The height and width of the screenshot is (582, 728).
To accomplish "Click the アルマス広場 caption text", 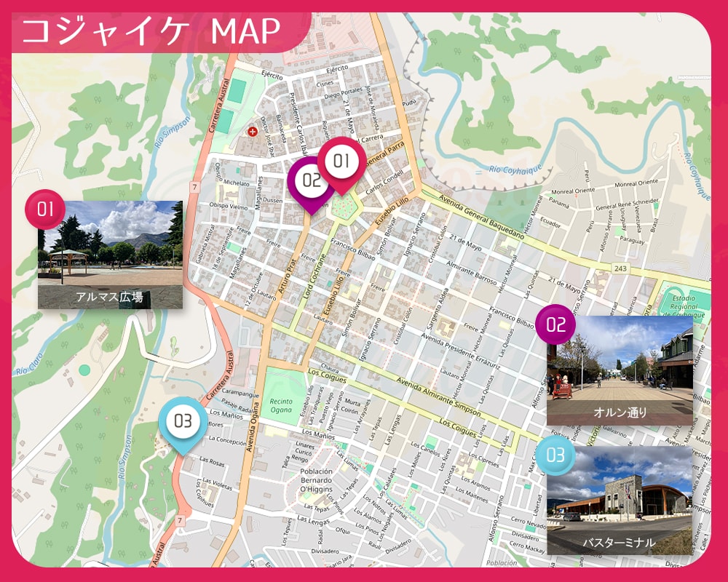I will pyautogui.click(x=110, y=297).
